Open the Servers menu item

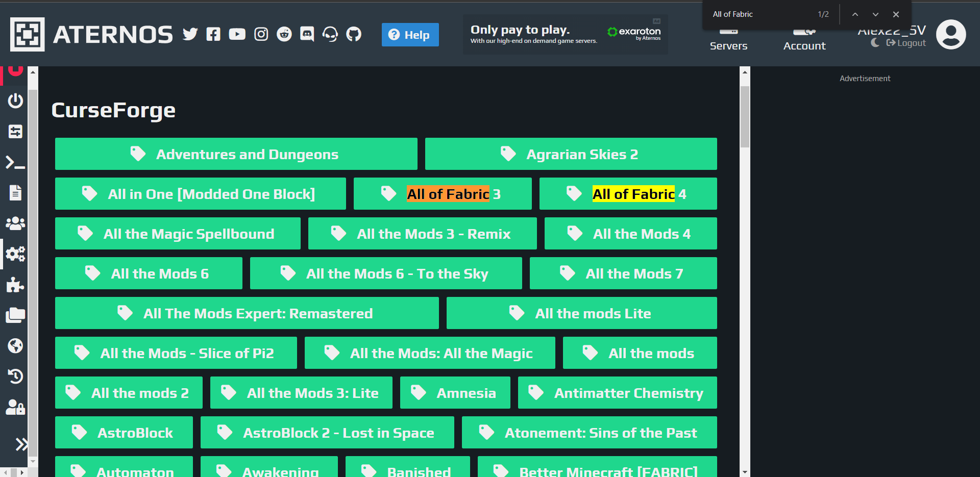(x=728, y=40)
